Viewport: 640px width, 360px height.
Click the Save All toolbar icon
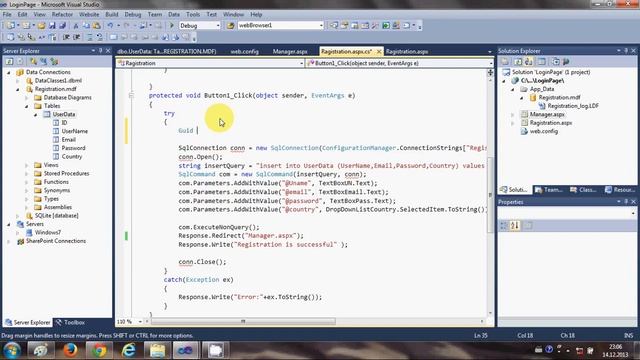(62, 25)
